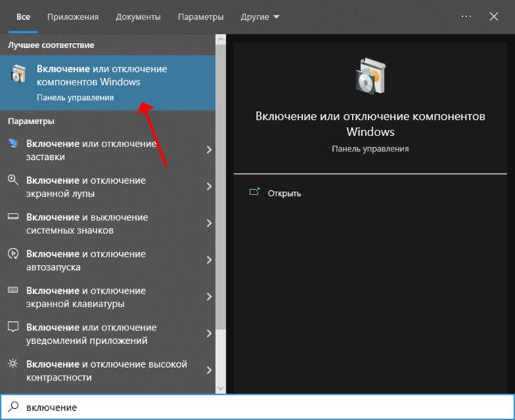This screenshot has height=420, width=515.
Task: Expand the уведомлений приложений result chevron
Action: (x=210, y=334)
